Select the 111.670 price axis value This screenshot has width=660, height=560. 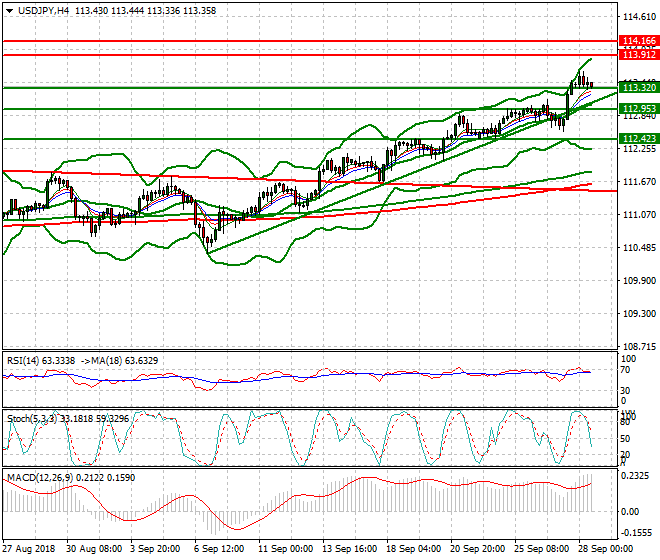coord(639,182)
